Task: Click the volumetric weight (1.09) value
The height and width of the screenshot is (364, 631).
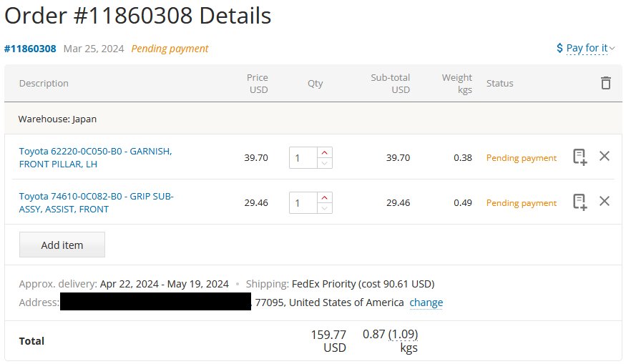Action: 403,334
